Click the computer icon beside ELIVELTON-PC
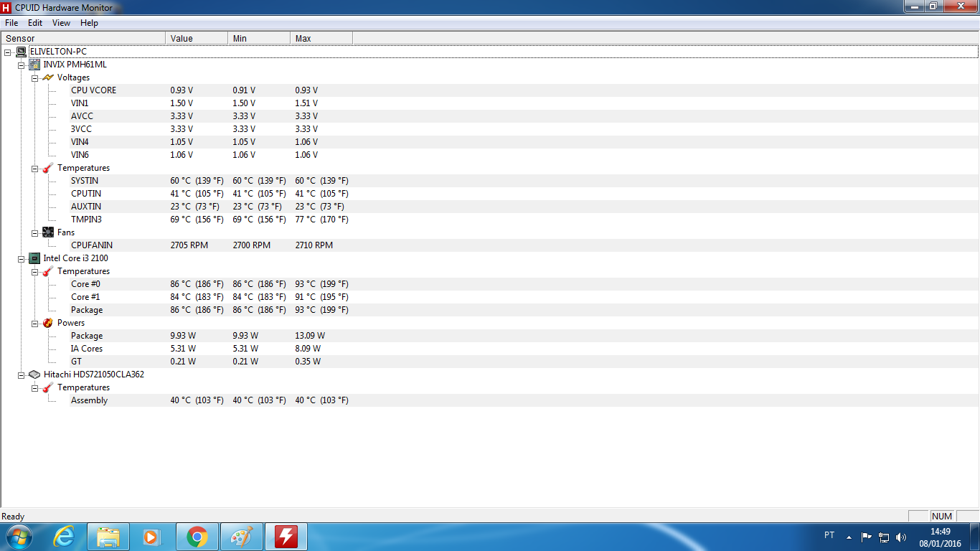The height and width of the screenshot is (551, 980). [x=21, y=52]
